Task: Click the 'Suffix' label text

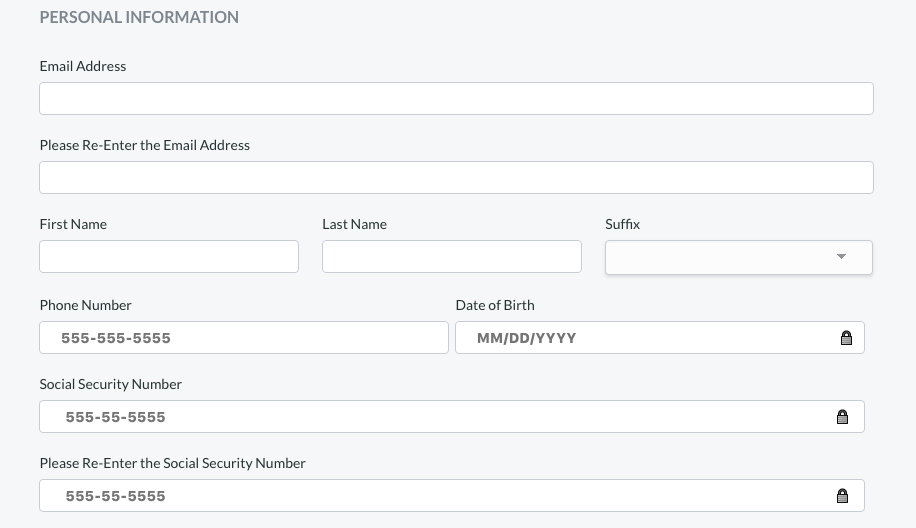Action: coord(622,224)
